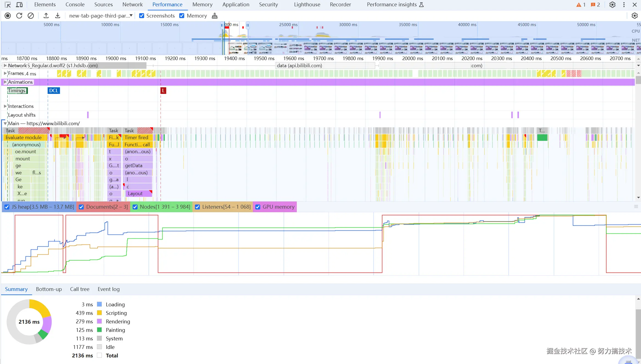
Task: Open the recording profile selector dropdown
Action: point(101,16)
